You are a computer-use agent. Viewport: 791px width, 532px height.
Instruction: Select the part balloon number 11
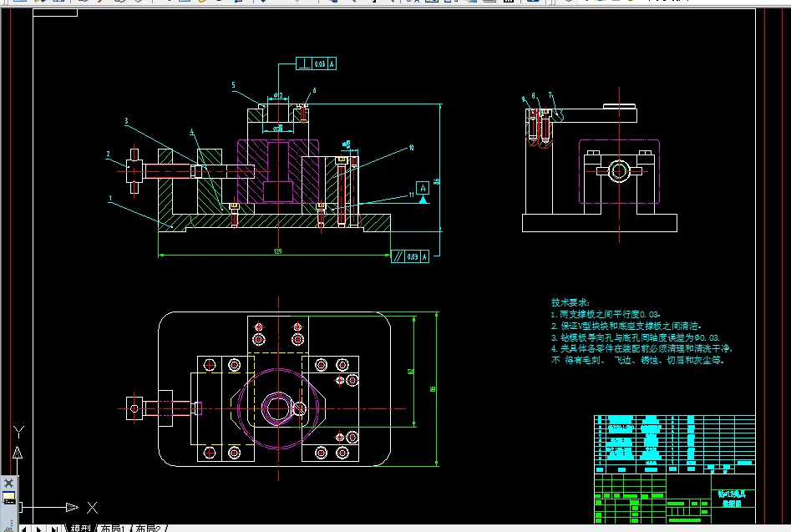[x=411, y=195]
